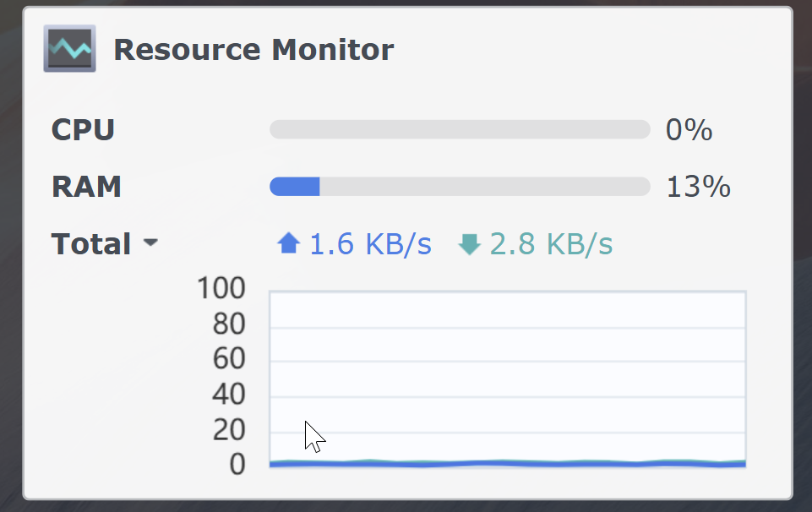Click the network traffic line at chart bottom
The image size is (812, 512).
click(x=507, y=463)
